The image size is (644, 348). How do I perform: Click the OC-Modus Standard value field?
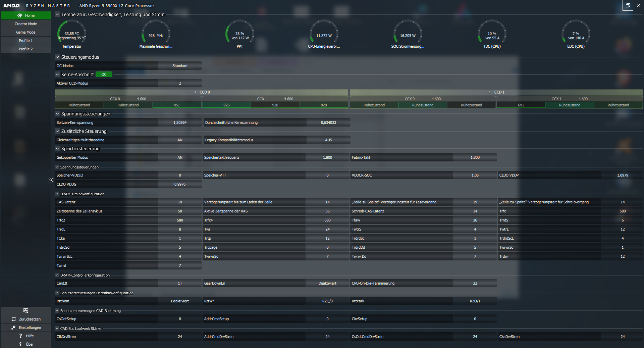[x=180, y=66]
